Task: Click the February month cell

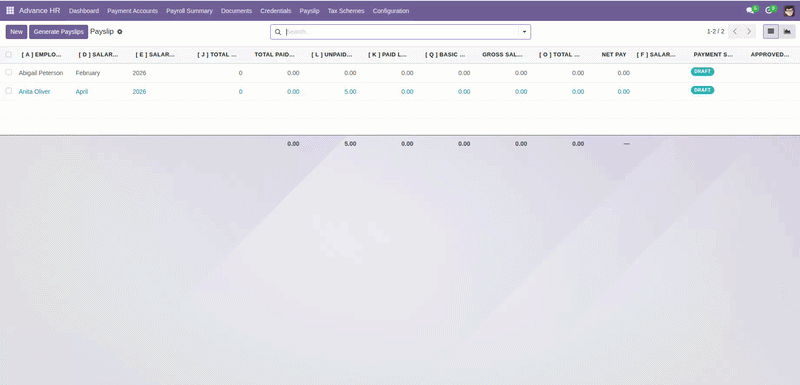Action: pyautogui.click(x=88, y=73)
